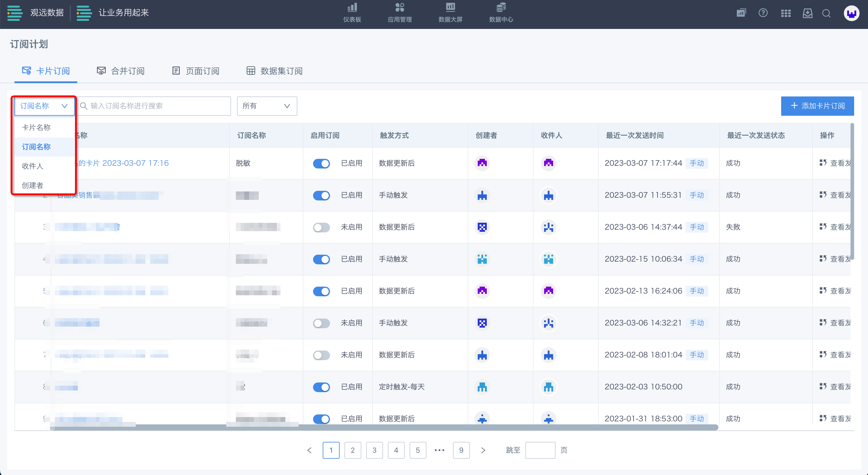This screenshot has width=868, height=475.
Task: Click view-send icon for 17:17:44 row
Action: 823,163
